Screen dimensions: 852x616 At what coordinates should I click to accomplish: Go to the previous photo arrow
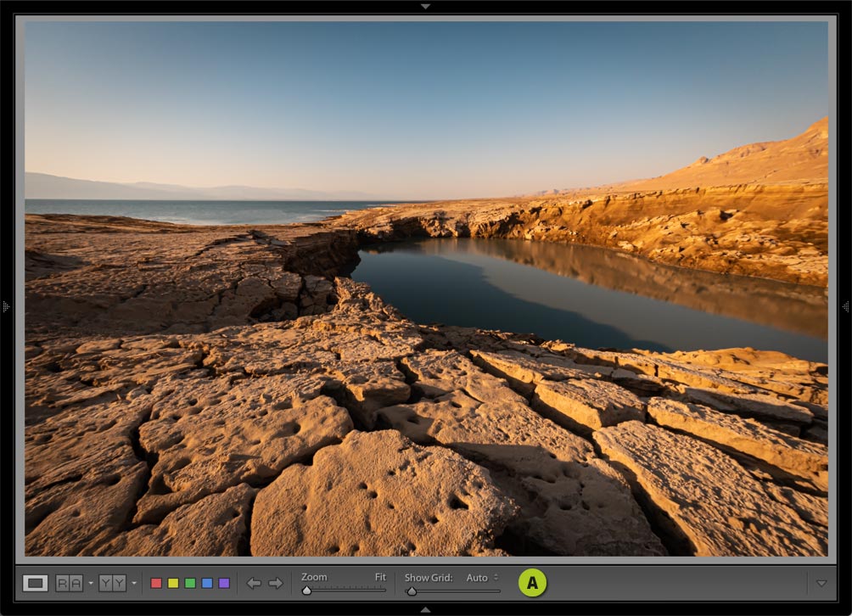tap(253, 584)
